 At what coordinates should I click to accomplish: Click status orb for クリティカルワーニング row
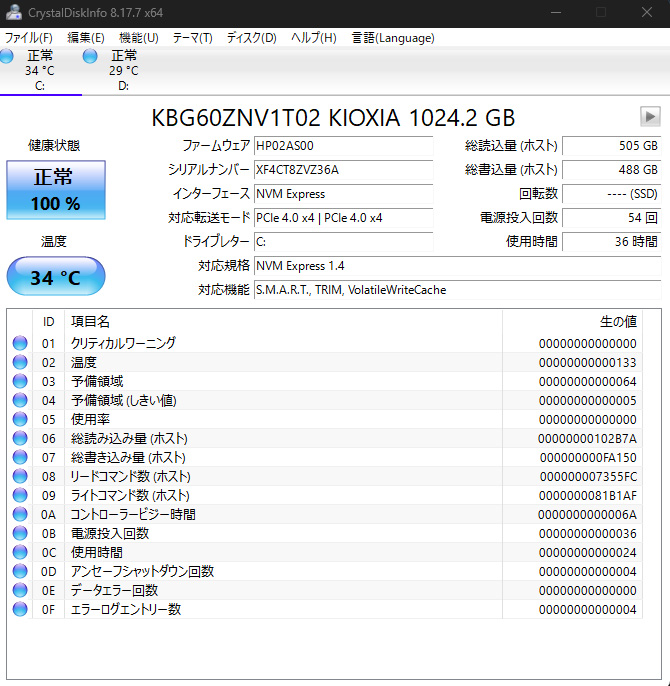coord(20,343)
